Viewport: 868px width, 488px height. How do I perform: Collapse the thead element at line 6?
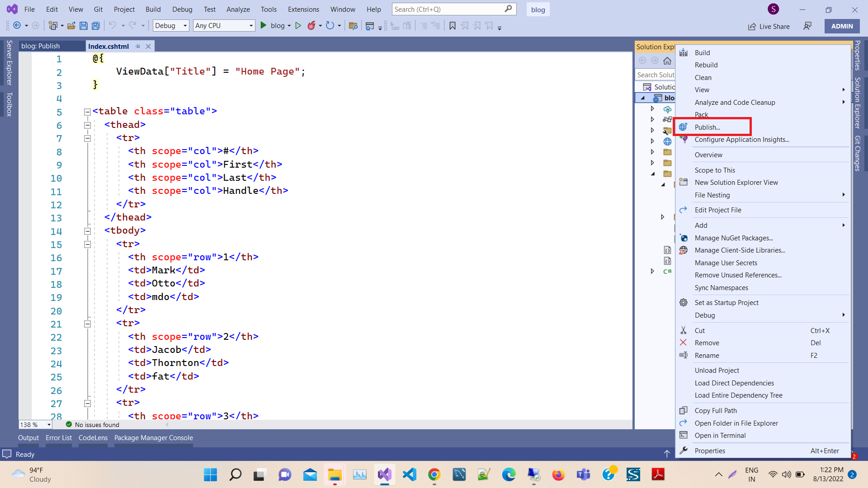coord(87,125)
